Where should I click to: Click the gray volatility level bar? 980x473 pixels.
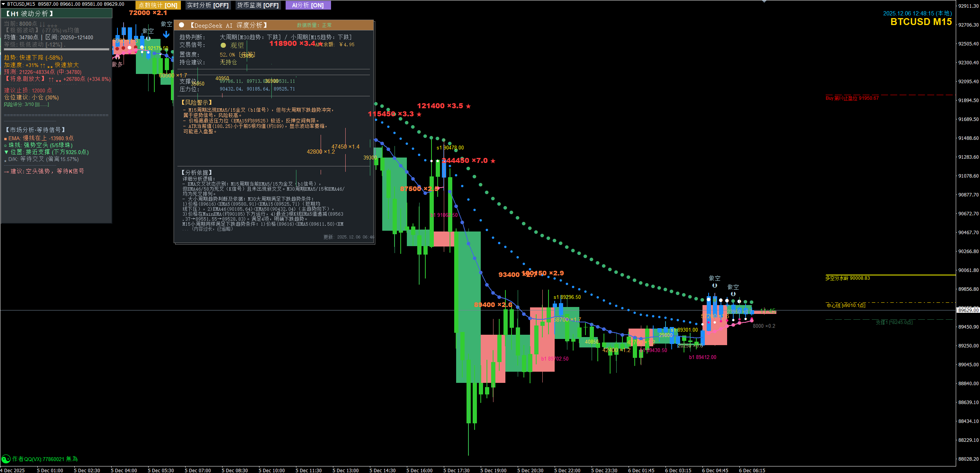coord(56,49)
